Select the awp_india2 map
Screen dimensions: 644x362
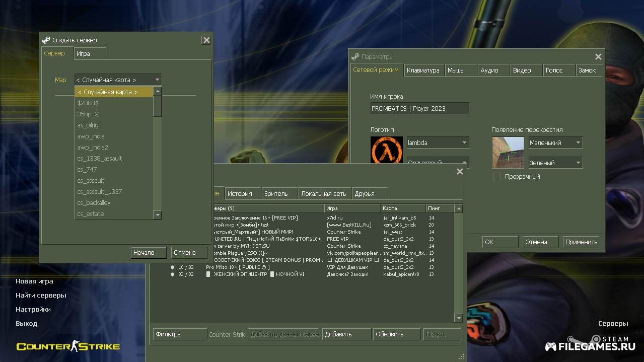click(x=114, y=148)
